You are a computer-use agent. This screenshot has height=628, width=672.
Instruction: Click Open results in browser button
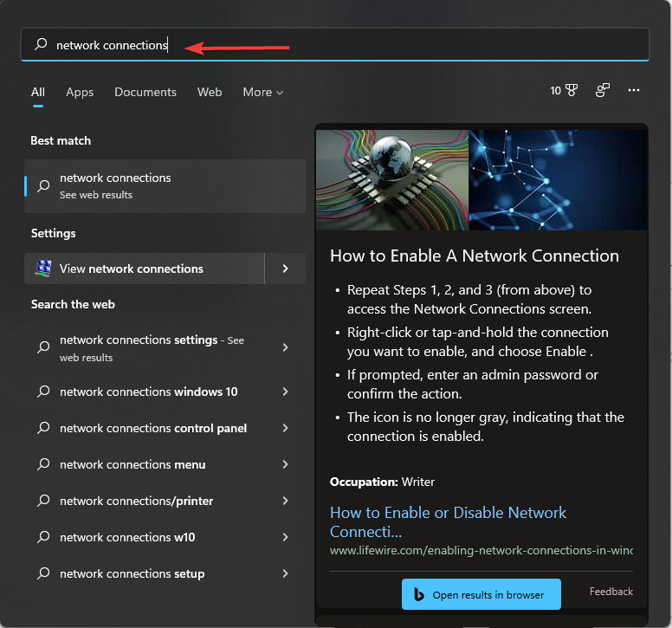click(x=481, y=595)
